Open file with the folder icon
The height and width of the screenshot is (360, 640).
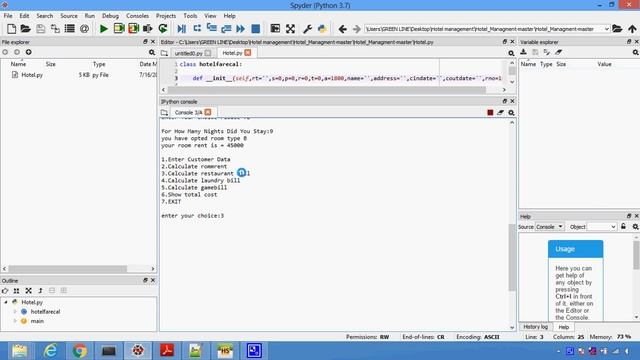coord(26,29)
